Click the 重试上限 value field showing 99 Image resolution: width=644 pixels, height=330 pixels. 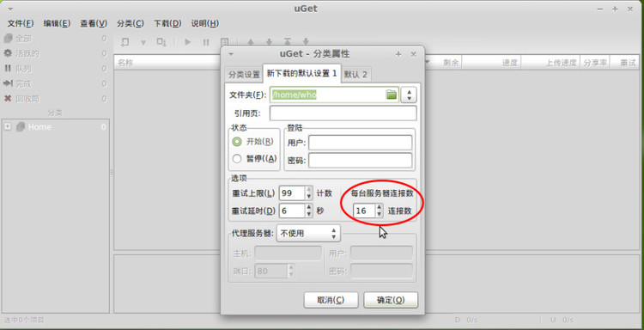coord(292,192)
